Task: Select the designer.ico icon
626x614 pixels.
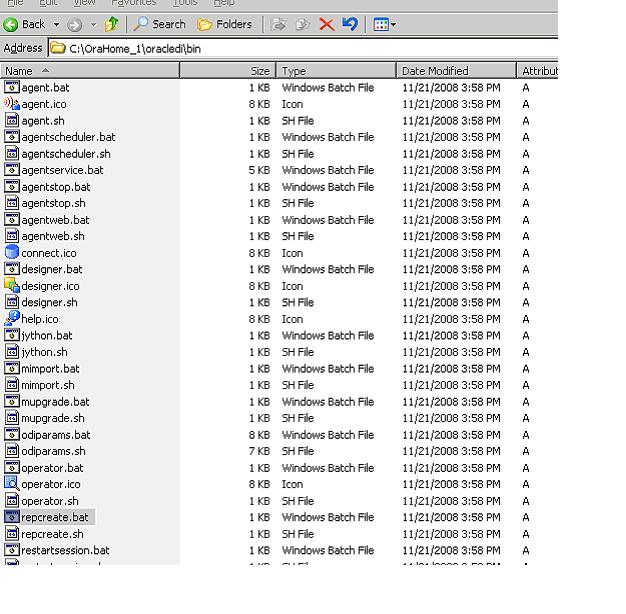Action: point(12,285)
